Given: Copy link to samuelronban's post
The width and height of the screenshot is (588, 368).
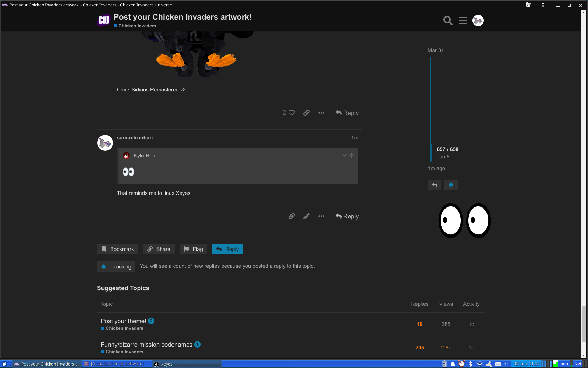Looking at the screenshot, I should [x=292, y=216].
